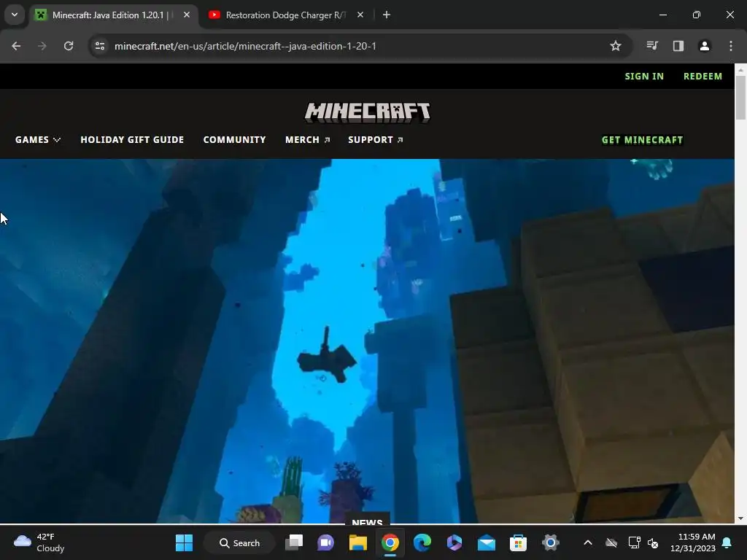
Task: Open Task View in taskbar
Action: pos(294,542)
